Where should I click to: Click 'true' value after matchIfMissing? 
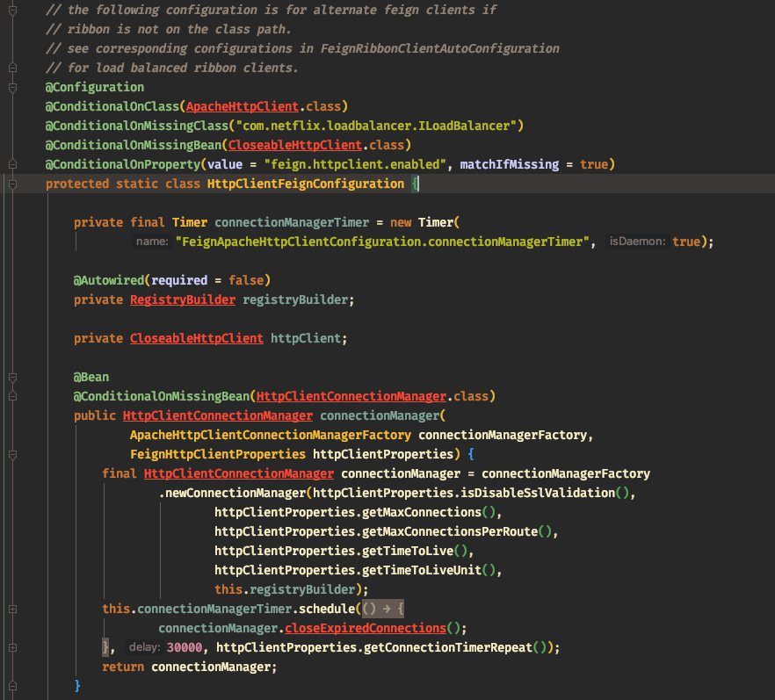594,164
